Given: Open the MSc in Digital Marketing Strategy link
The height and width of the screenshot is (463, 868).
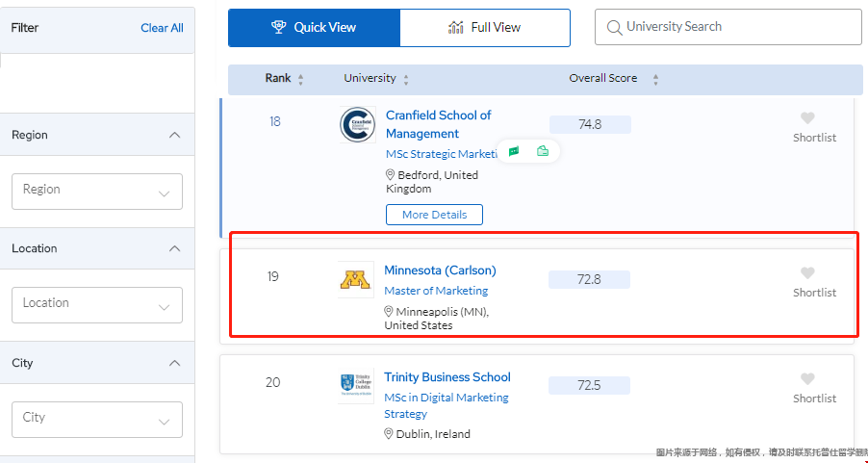Looking at the screenshot, I should pyautogui.click(x=447, y=405).
